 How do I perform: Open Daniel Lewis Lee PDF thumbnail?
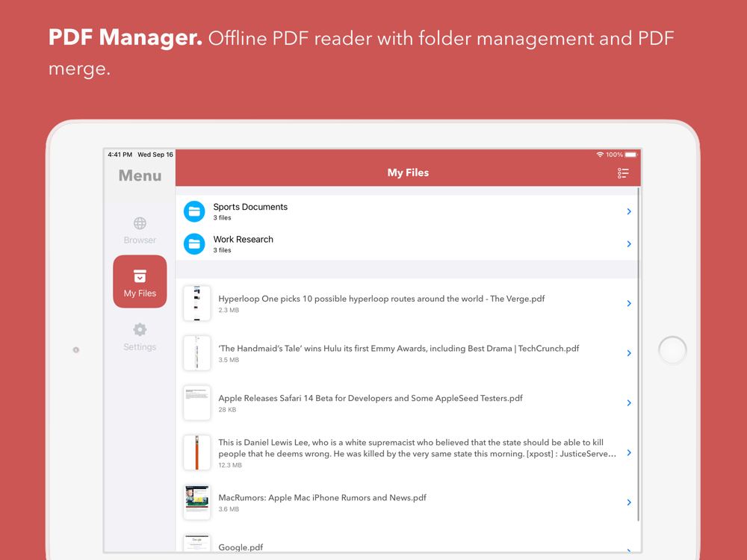click(x=196, y=452)
